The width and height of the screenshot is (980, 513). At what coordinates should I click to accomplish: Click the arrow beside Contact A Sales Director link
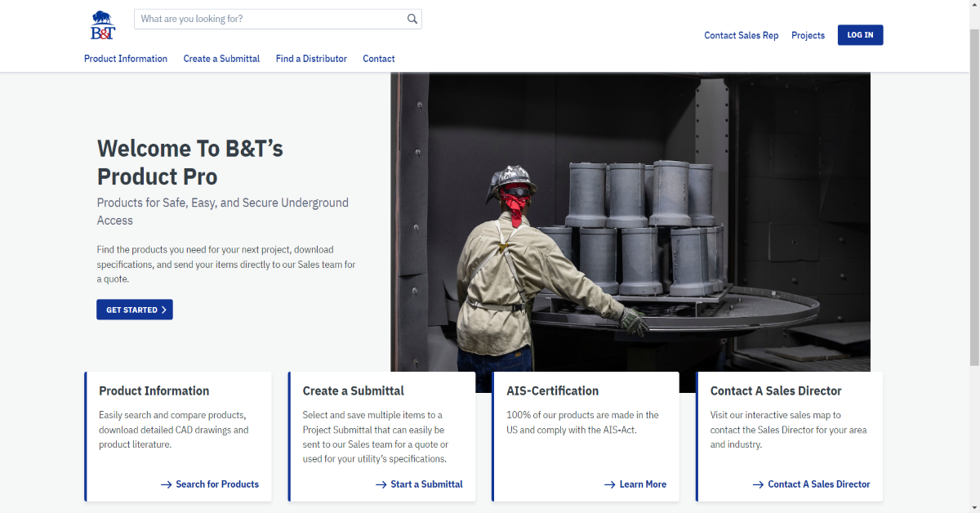click(x=758, y=484)
